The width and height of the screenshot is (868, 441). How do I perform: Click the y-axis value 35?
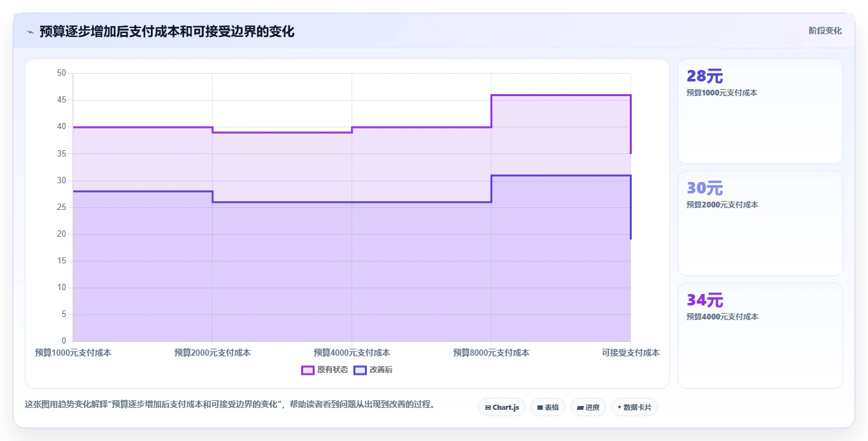[x=62, y=153]
